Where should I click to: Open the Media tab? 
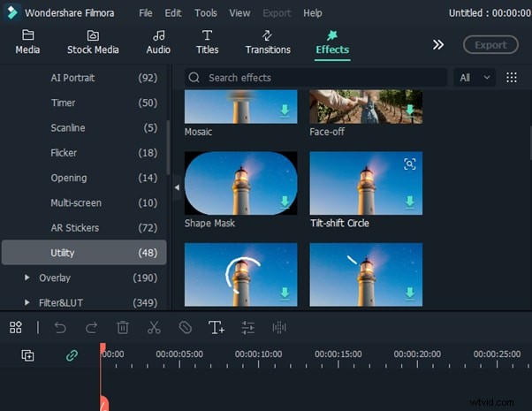(27, 42)
